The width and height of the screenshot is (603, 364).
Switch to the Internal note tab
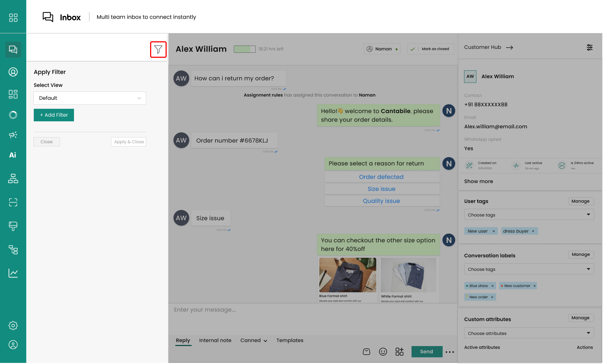pyautogui.click(x=215, y=340)
